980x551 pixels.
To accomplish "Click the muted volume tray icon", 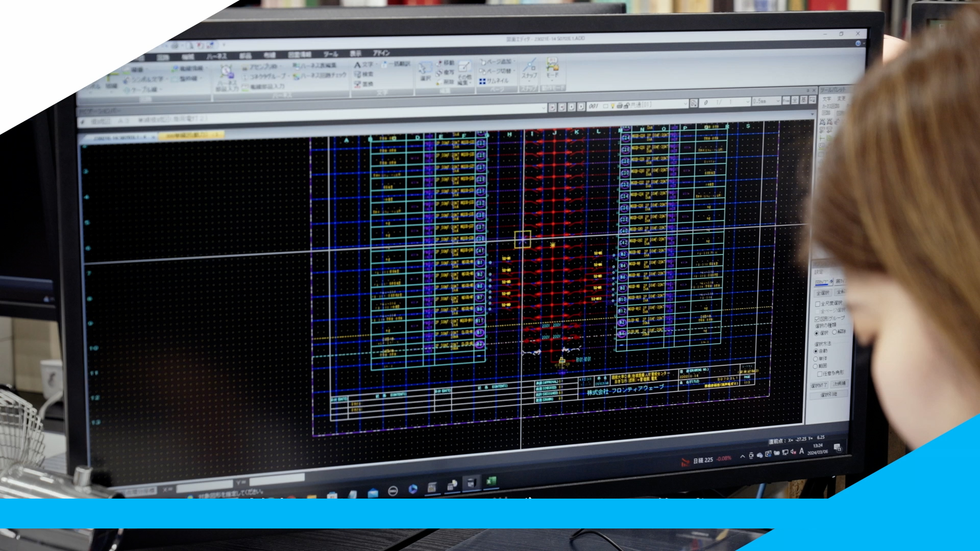I will 793,452.
